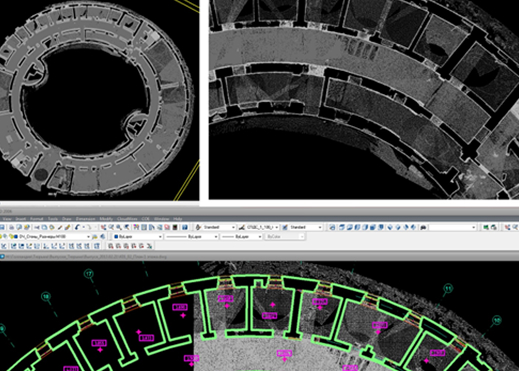
Task: Switch to Bottom view icon
Action: 350,227
